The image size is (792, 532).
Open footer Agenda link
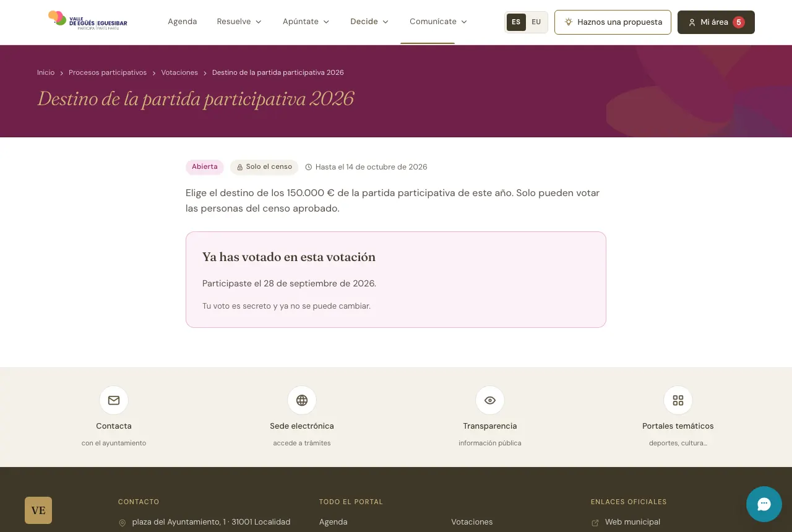click(x=334, y=522)
